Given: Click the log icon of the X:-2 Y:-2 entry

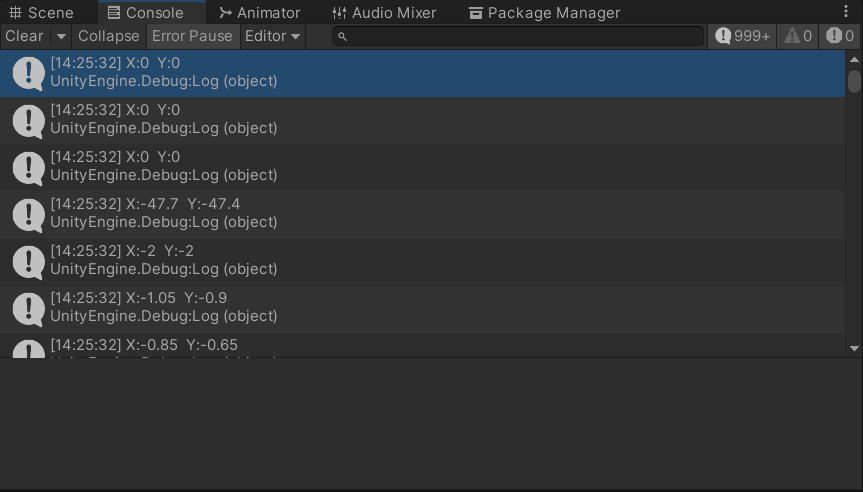Looking at the screenshot, I should (29, 261).
